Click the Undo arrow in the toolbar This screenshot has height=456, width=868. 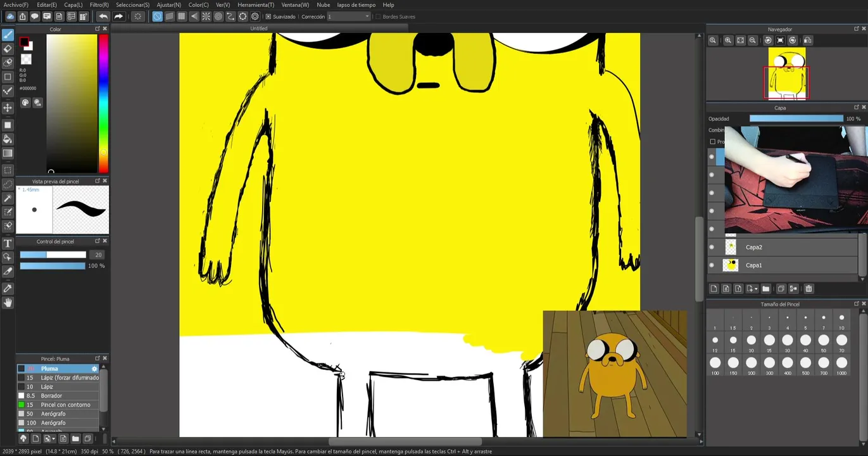(103, 16)
